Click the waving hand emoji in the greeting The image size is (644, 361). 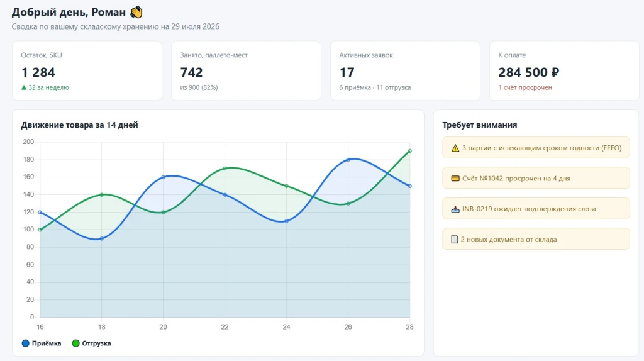click(x=136, y=13)
